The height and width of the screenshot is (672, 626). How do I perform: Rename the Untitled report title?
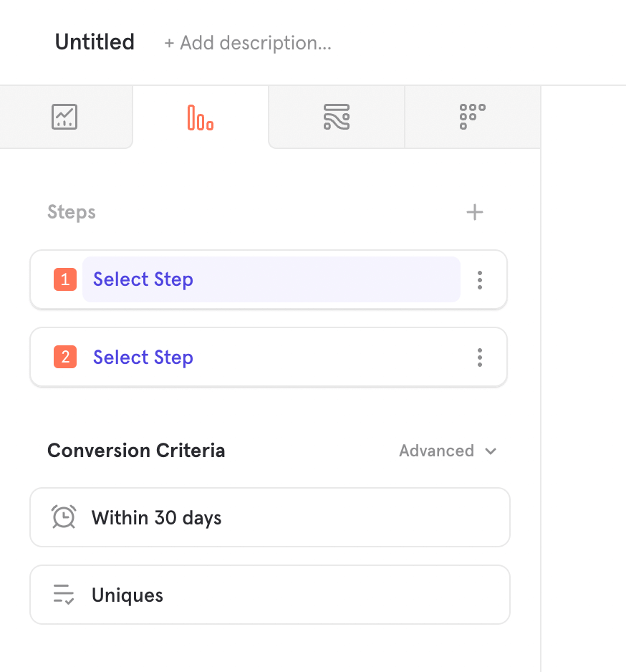(95, 42)
